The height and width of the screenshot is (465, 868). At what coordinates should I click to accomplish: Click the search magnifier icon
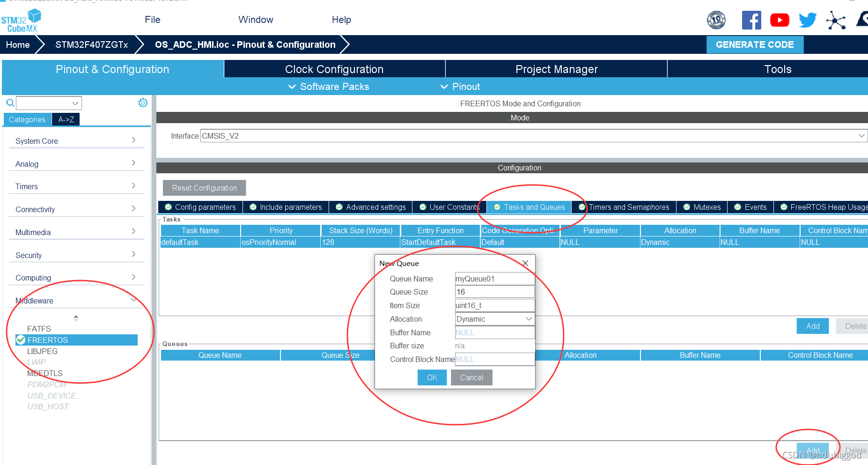tap(10, 103)
